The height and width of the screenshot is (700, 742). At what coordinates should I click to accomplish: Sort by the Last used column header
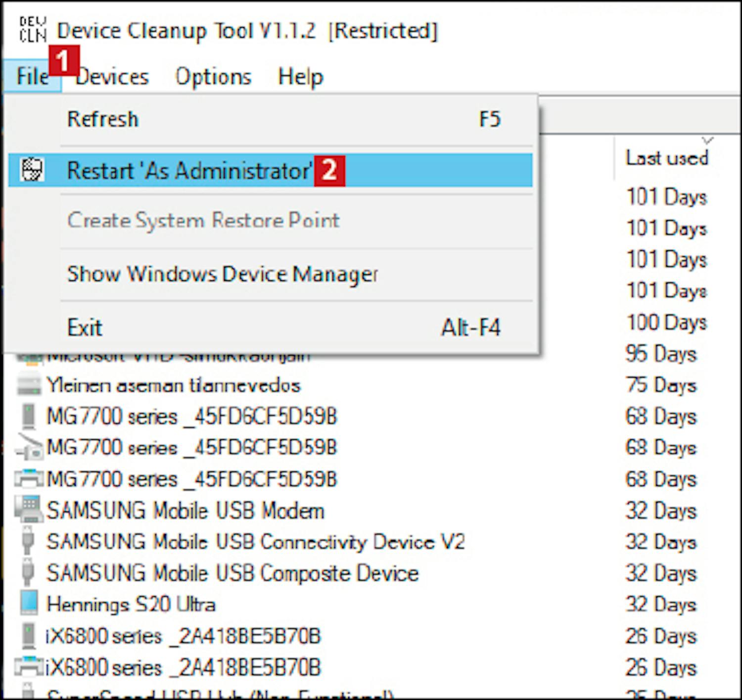666,158
